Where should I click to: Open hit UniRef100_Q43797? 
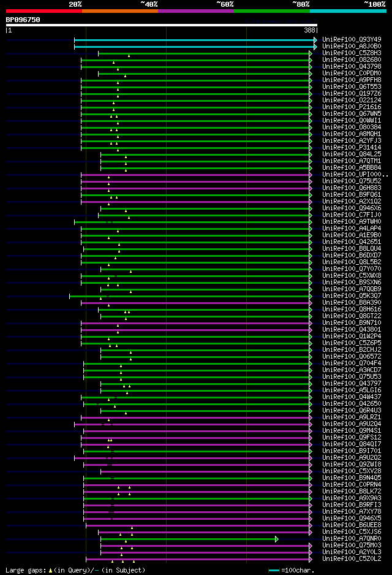tap(352, 383)
